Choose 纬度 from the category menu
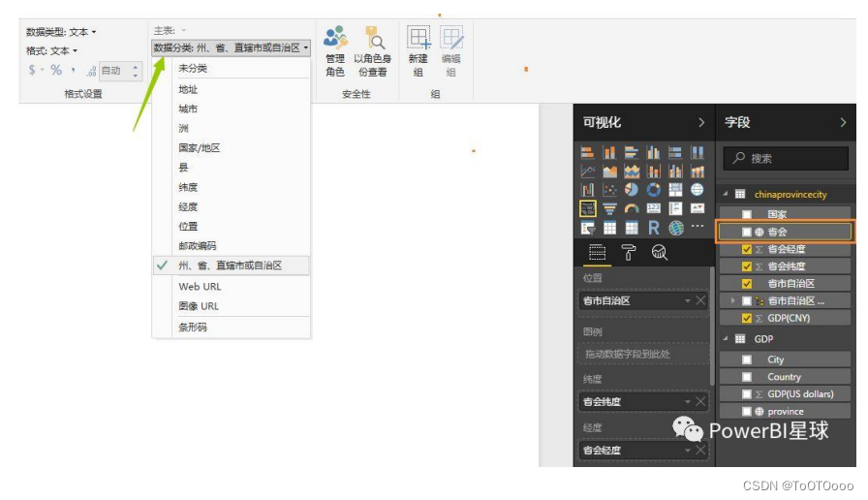 click(x=188, y=187)
